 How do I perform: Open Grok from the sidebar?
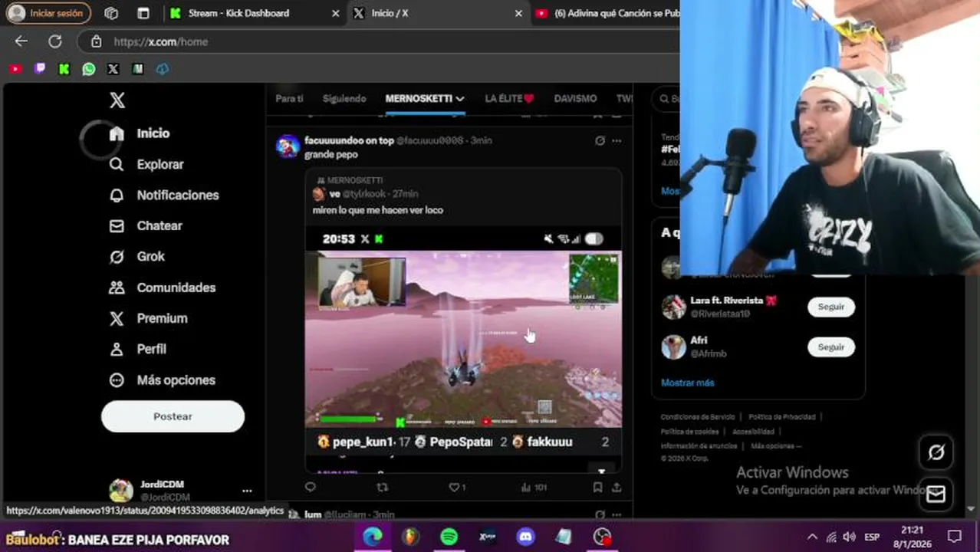pyautogui.click(x=136, y=256)
